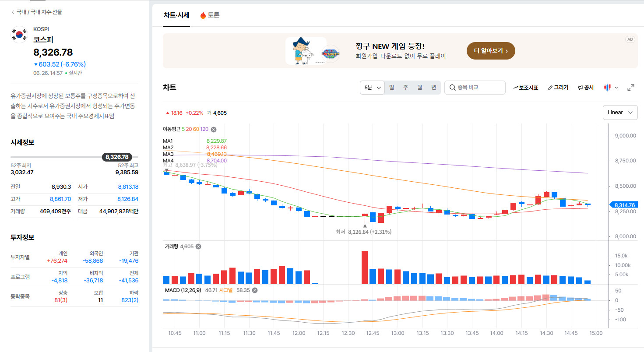This screenshot has width=644, height=352.
Task: Click the 최저 low marker triangle
Action: point(365,226)
